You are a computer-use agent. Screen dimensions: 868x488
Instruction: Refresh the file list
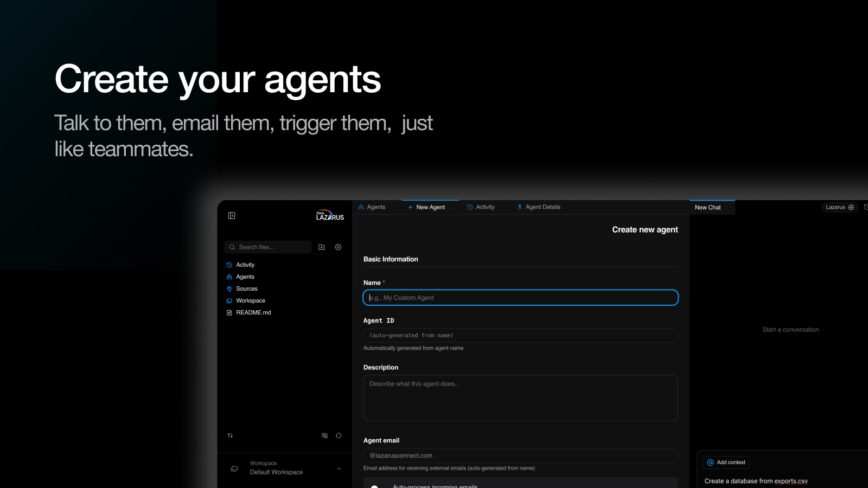[339, 435]
